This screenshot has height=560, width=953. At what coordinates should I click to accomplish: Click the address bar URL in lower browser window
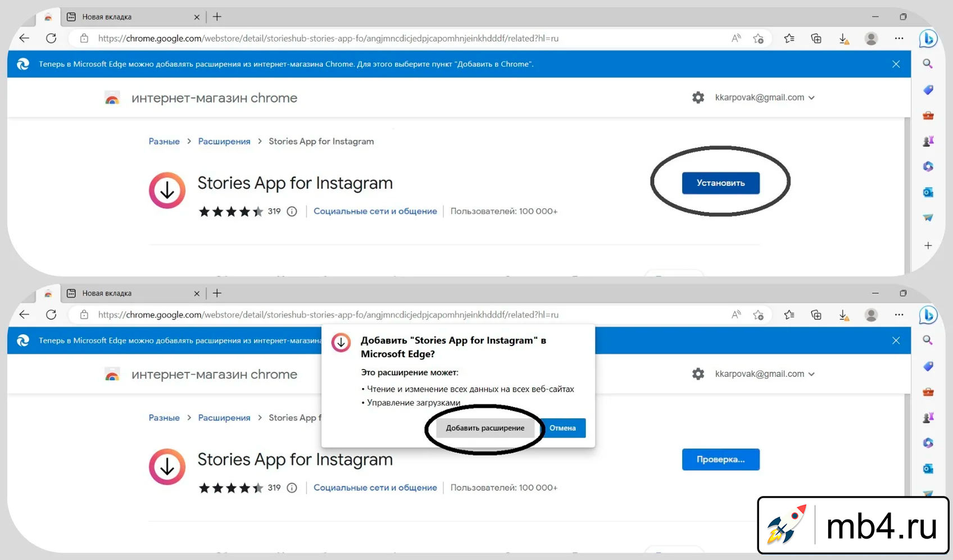click(x=328, y=315)
